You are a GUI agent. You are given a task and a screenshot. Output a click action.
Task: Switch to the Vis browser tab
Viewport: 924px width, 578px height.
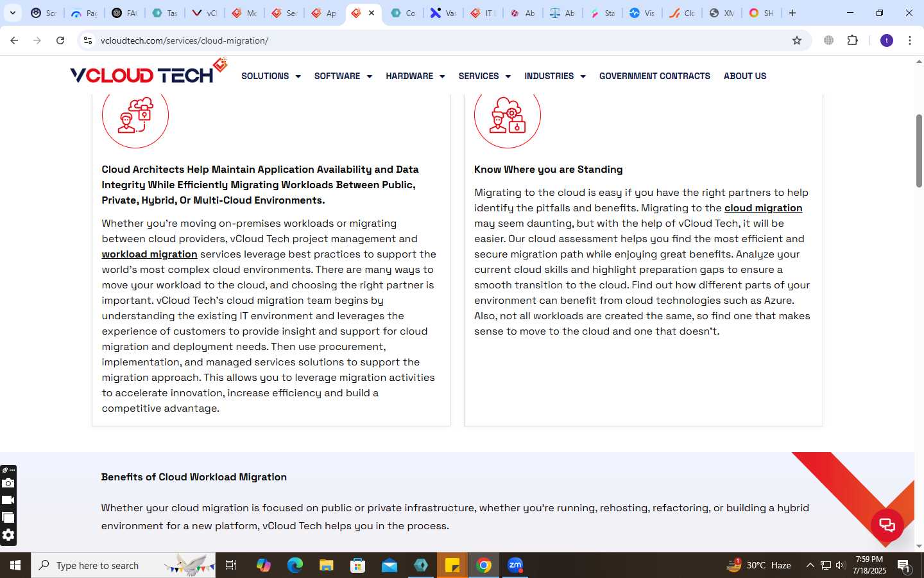click(642, 13)
